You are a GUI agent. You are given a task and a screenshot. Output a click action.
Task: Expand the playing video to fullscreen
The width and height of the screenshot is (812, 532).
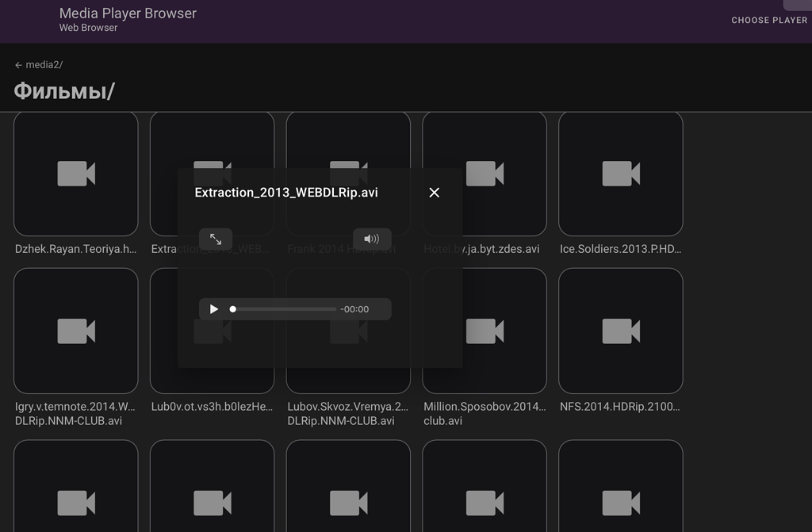coord(216,239)
